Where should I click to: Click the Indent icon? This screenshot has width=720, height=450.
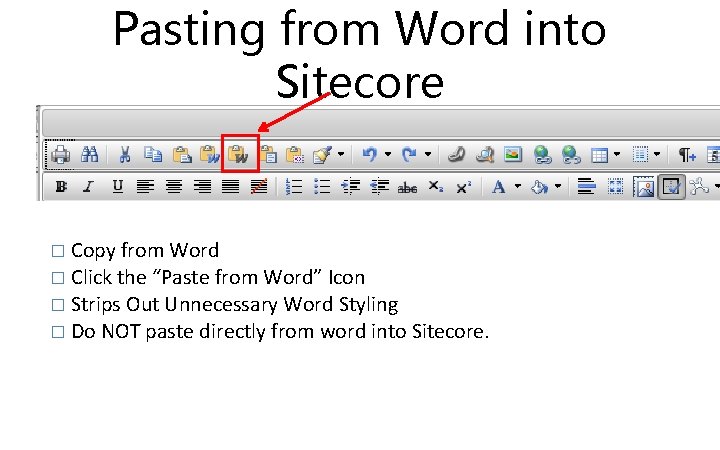tap(350, 186)
